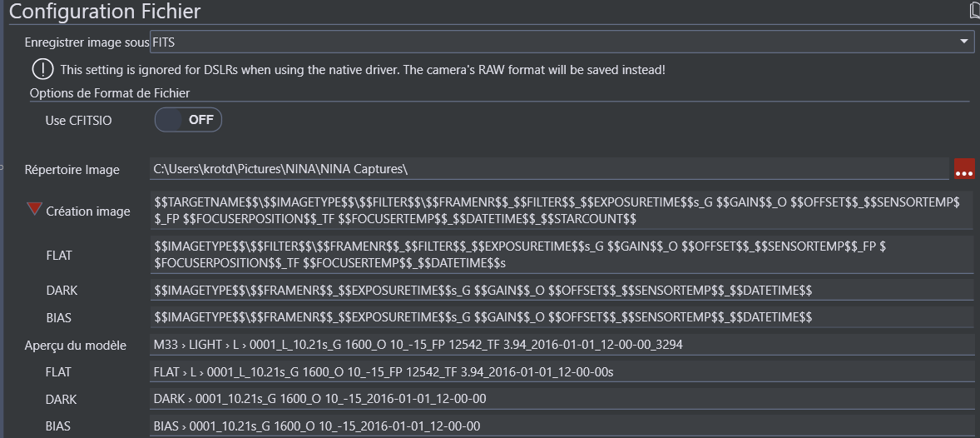Image resolution: width=980 pixels, height=438 pixels.
Task: Click the red browse button for image directory
Action: click(x=964, y=169)
